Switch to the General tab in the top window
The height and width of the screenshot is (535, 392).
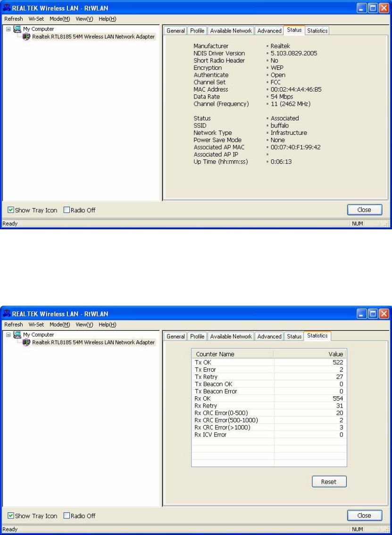coord(175,31)
